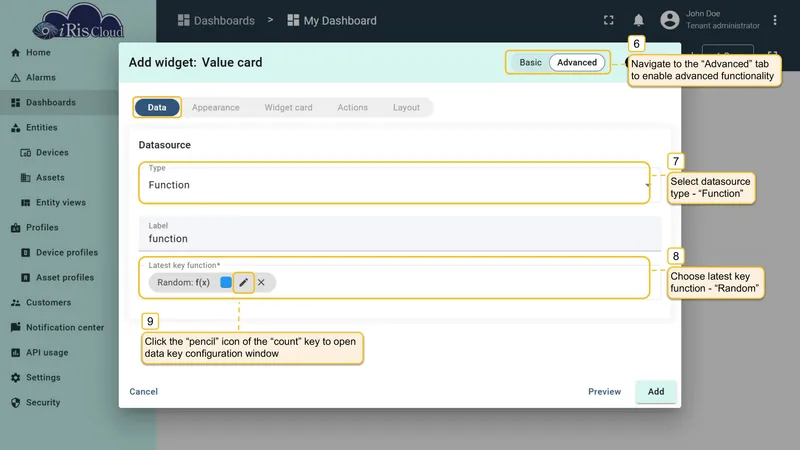The image size is (800, 450).
Task: Open Security in the sidebar
Action: (36, 403)
